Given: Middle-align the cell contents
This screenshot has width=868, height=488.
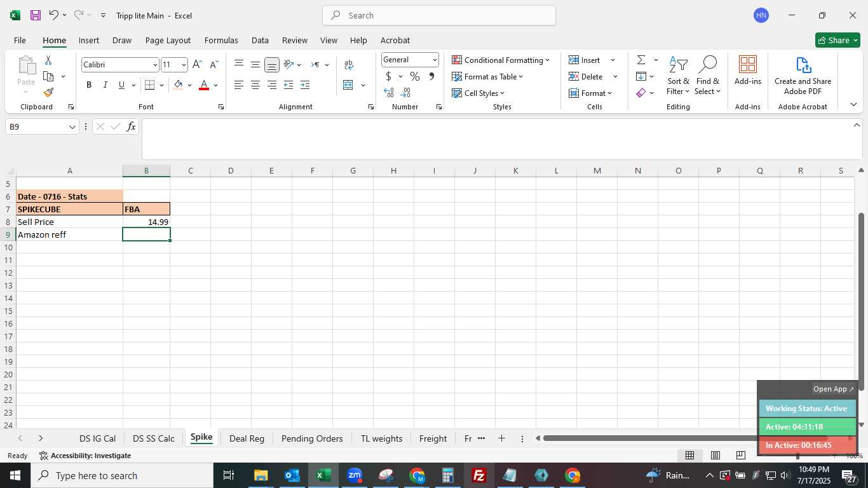Looking at the screenshot, I should pos(255,64).
